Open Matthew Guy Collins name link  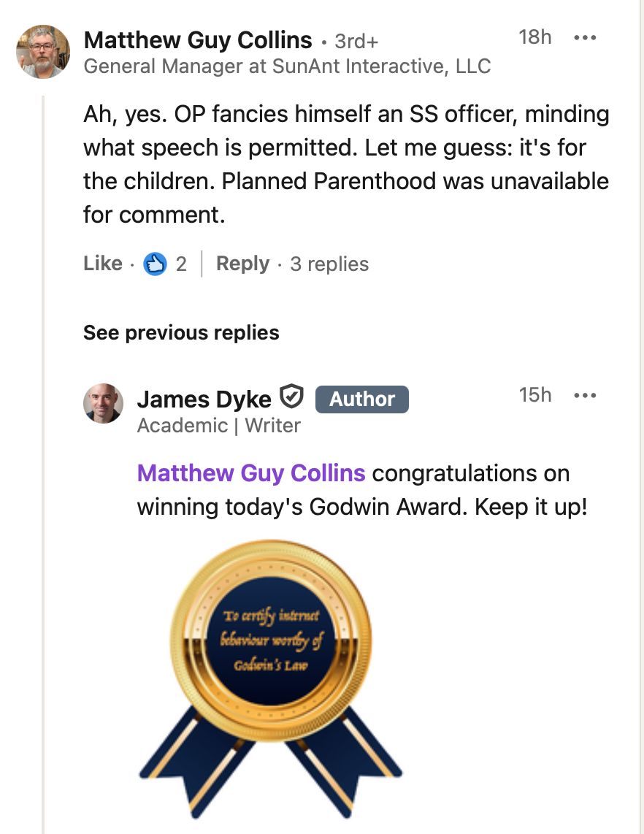tap(198, 40)
